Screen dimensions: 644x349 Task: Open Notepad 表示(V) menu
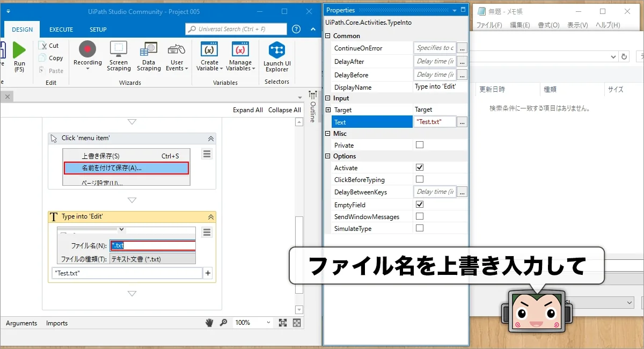click(x=578, y=25)
